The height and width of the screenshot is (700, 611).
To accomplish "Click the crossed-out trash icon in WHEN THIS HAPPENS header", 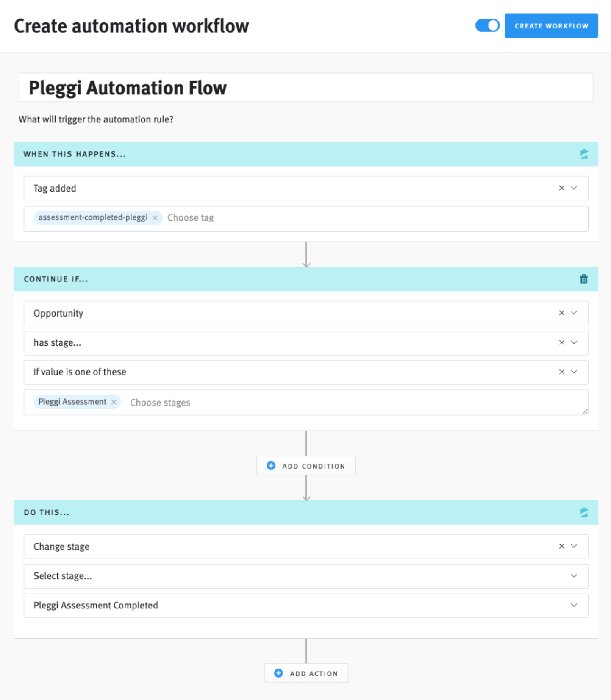I will [x=583, y=154].
